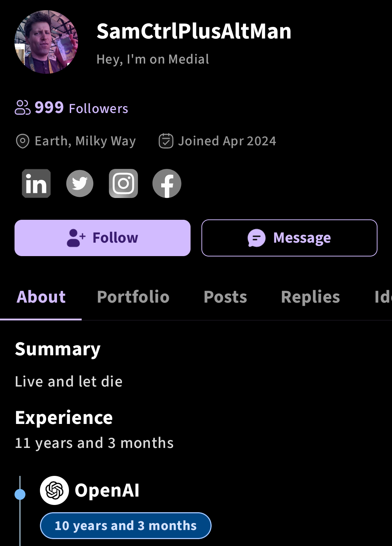The image size is (392, 546).
Task: View the profile picture thumbnail
Action: (46, 42)
